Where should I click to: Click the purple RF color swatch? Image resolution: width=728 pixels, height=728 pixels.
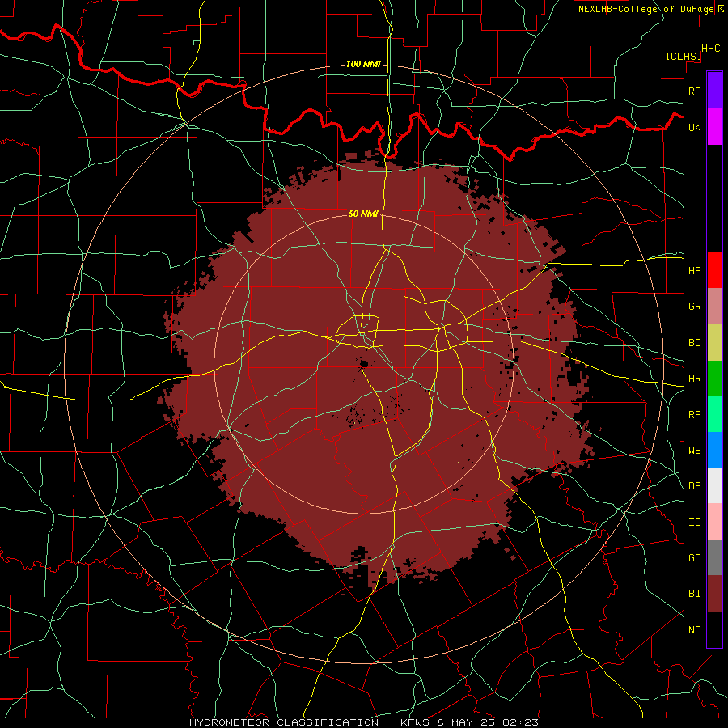point(714,91)
